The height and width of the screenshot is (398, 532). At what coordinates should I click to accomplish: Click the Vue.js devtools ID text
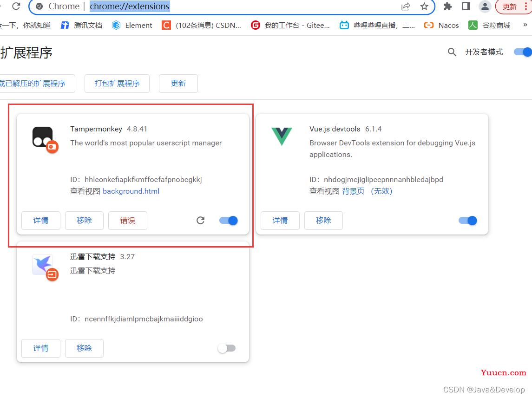click(376, 180)
